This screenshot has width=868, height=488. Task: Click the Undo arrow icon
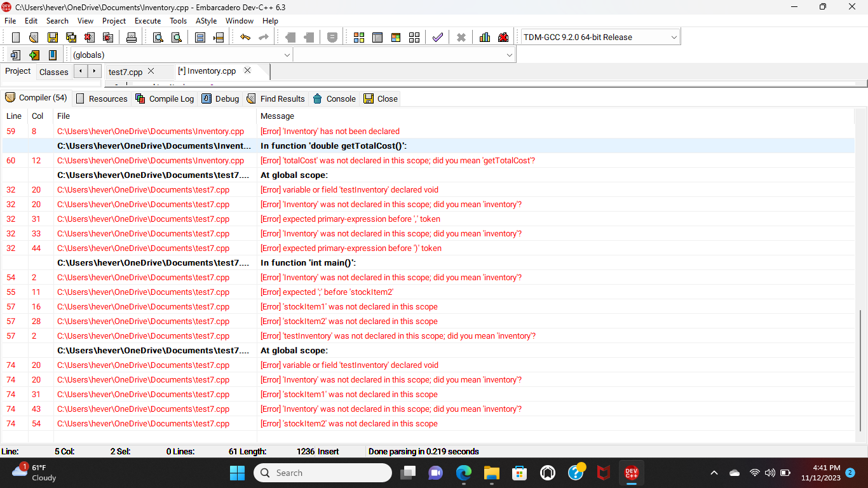pos(247,37)
